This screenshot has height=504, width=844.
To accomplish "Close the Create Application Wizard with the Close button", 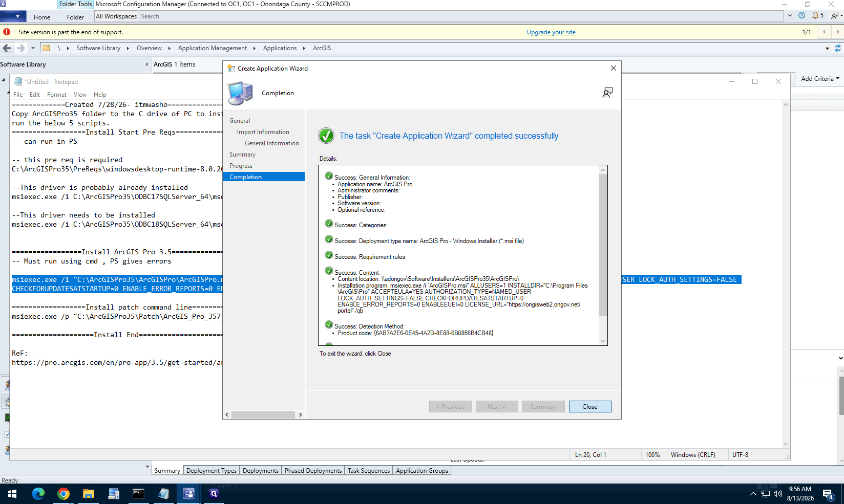I will tap(590, 406).
